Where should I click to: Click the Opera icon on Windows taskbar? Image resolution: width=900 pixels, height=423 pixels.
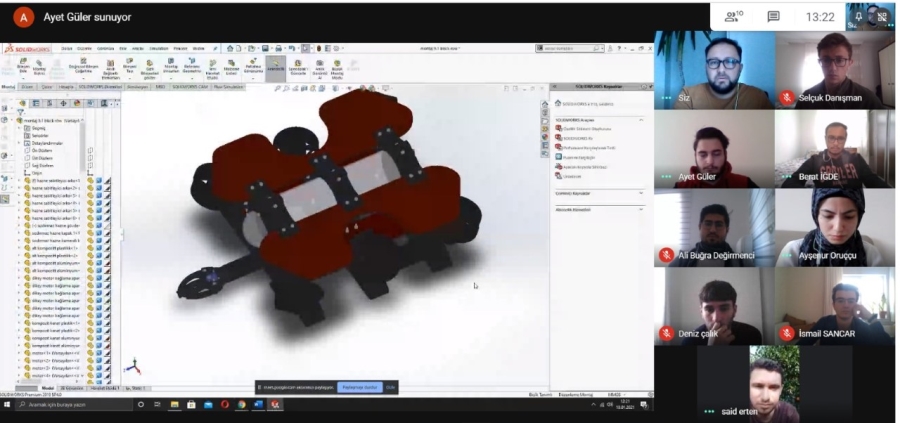coord(224,405)
